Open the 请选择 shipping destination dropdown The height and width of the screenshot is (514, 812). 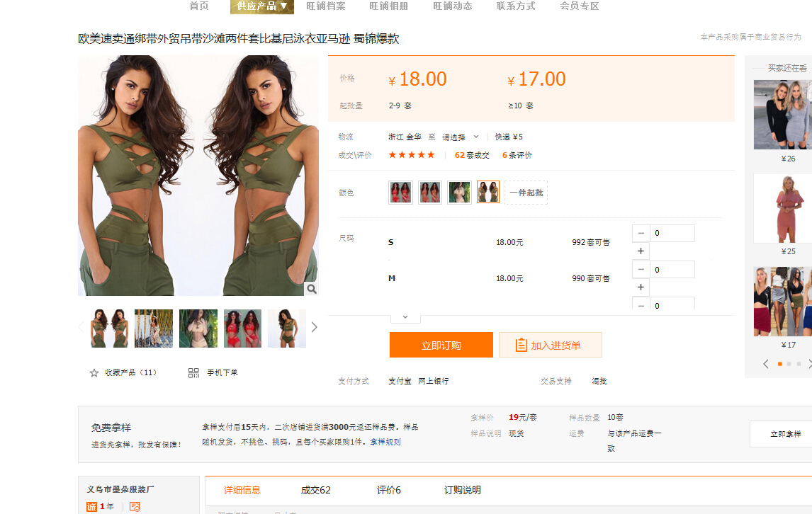(x=461, y=137)
